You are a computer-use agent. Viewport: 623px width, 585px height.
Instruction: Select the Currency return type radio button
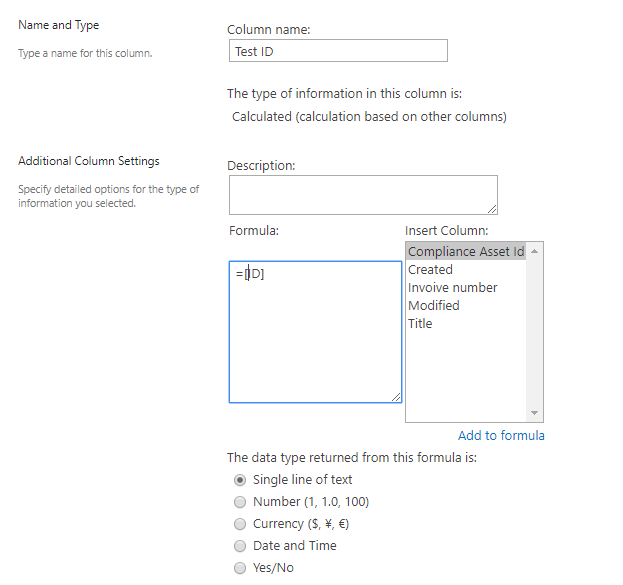tap(240, 524)
